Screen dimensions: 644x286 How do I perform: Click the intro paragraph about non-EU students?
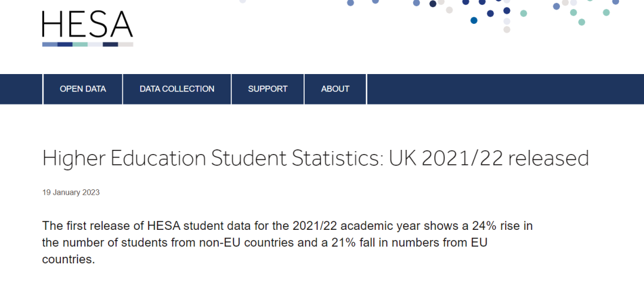point(287,243)
